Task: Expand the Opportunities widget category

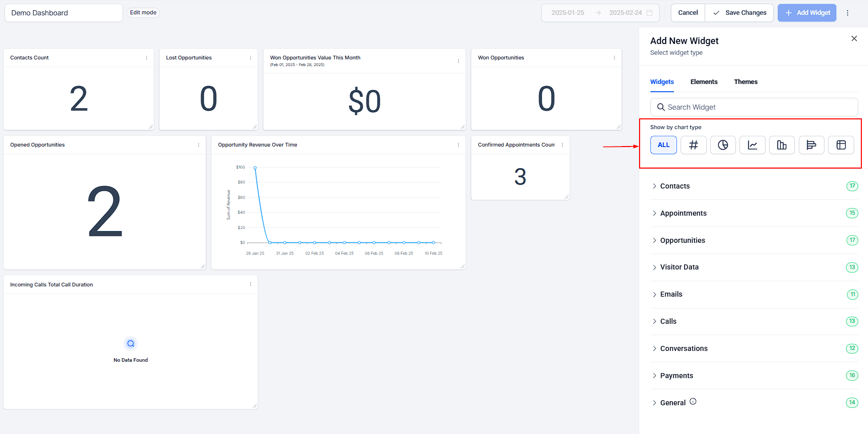Action: pyautogui.click(x=682, y=240)
